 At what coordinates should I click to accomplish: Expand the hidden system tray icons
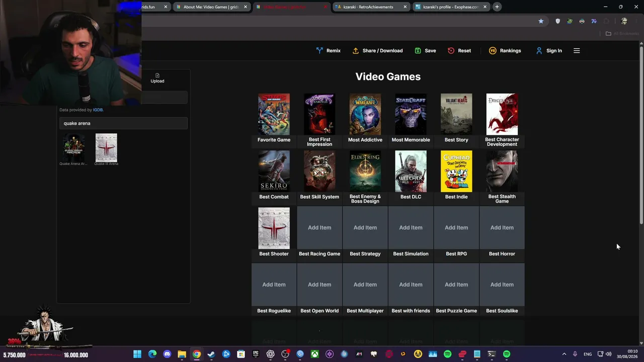point(564,354)
